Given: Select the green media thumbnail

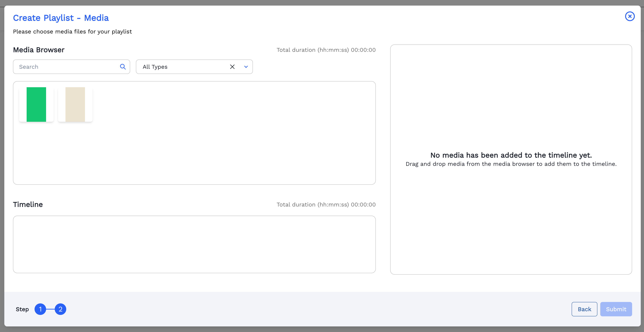Looking at the screenshot, I should coord(36,104).
